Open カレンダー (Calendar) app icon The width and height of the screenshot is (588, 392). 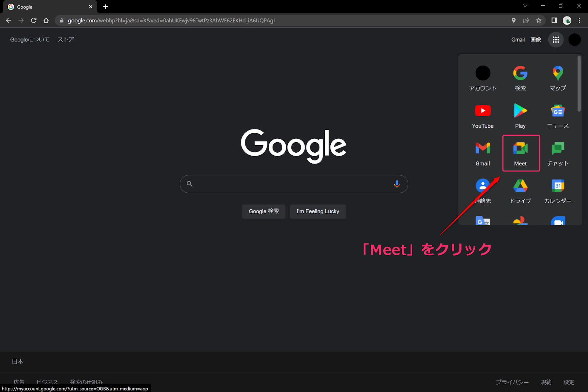coord(558,190)
